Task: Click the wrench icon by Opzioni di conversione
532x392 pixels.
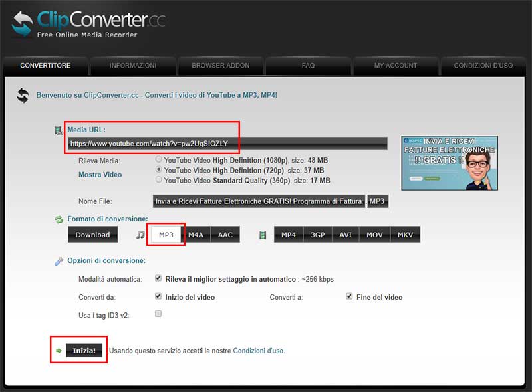Action: coord(59,261)
